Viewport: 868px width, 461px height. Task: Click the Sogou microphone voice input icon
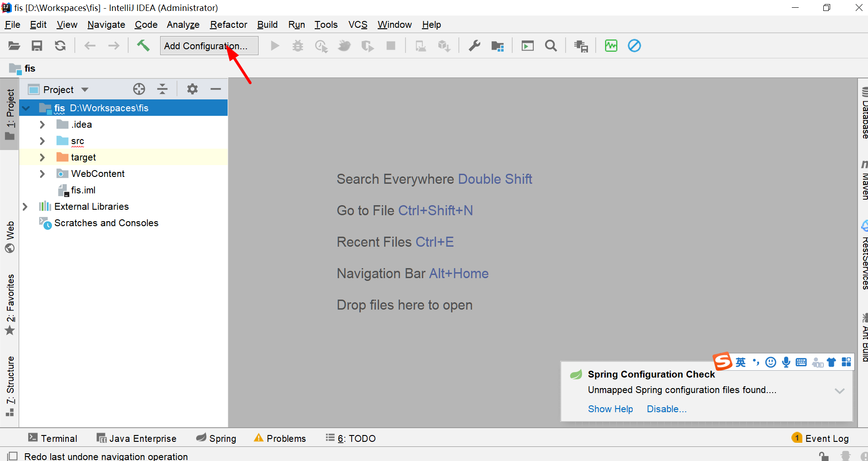786,362
